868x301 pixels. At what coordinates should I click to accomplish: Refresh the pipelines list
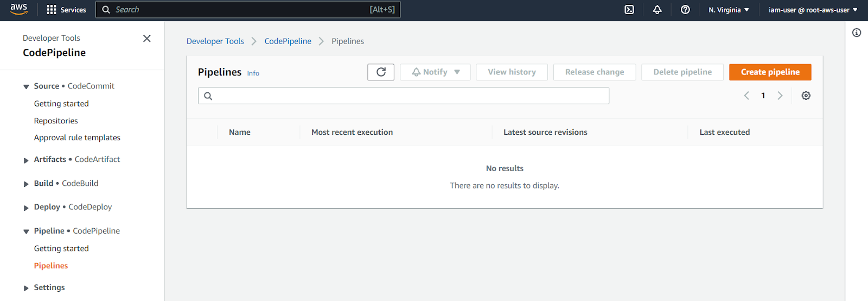click(x=381, y=72)
